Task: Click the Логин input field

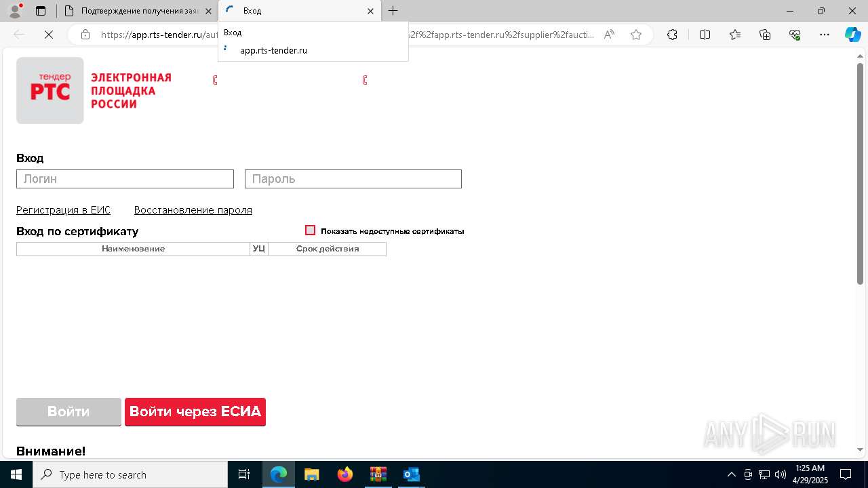Action: pos(125,179)
